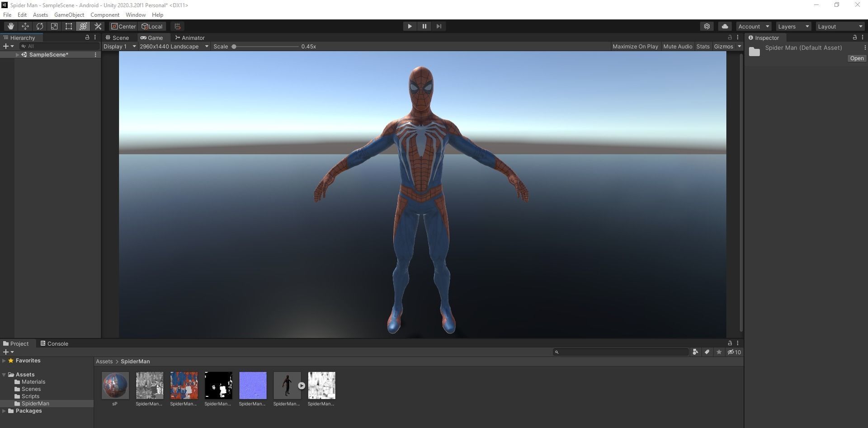Open Collab services icon

[707, 26]
